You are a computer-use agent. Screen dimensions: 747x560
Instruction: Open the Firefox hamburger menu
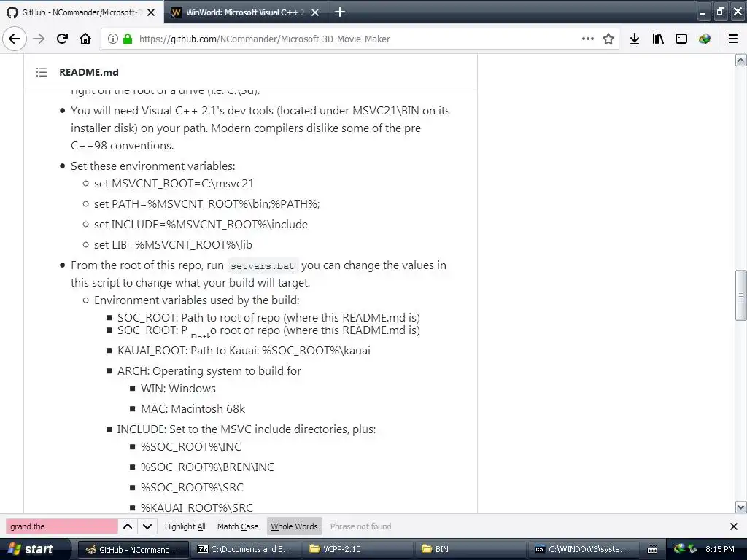pyautogui.click(x=733, y=39)
